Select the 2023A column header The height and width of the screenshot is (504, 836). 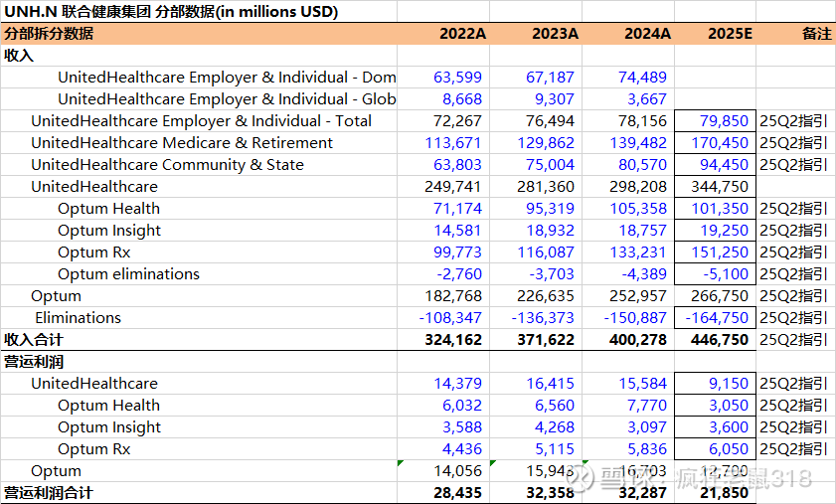555,34
